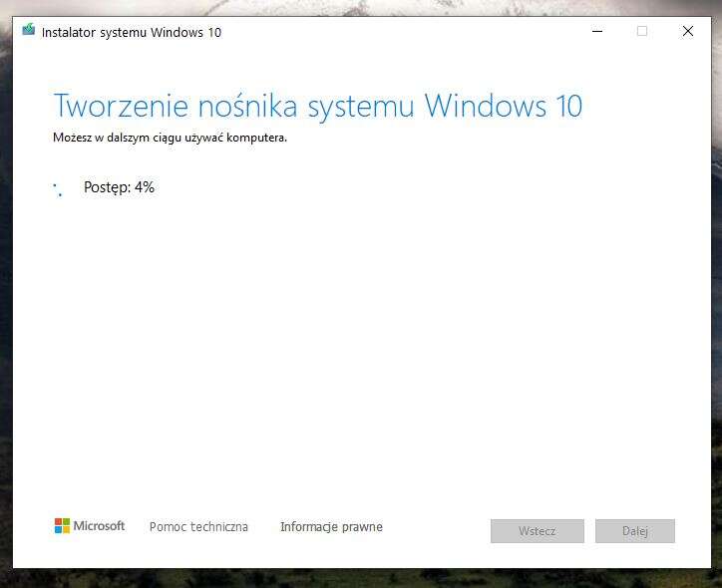Click the desktop wallpaper below the installer window
Screen dimensions: 722x588
point(361,579)
